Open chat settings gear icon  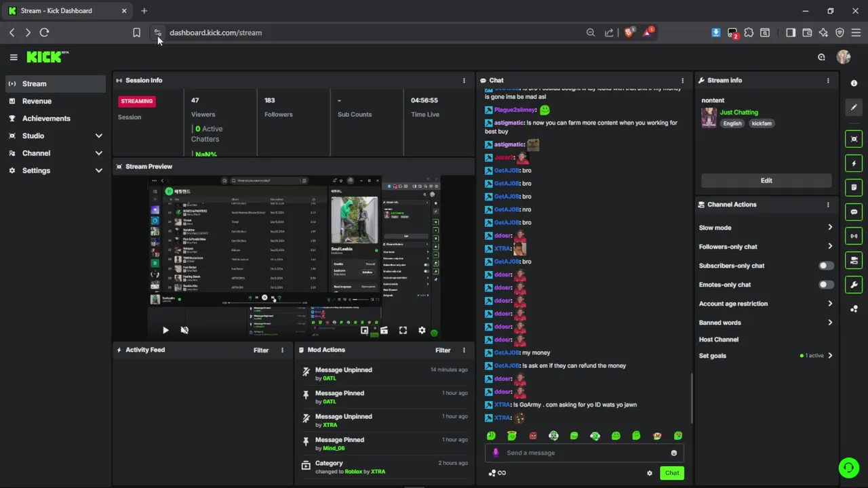(649, 473)
